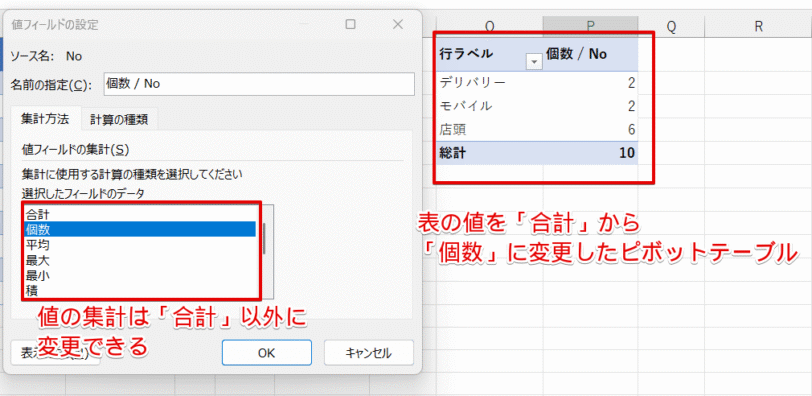Click the キャンセル button
The image size is (812, 396).
(369, 353)
